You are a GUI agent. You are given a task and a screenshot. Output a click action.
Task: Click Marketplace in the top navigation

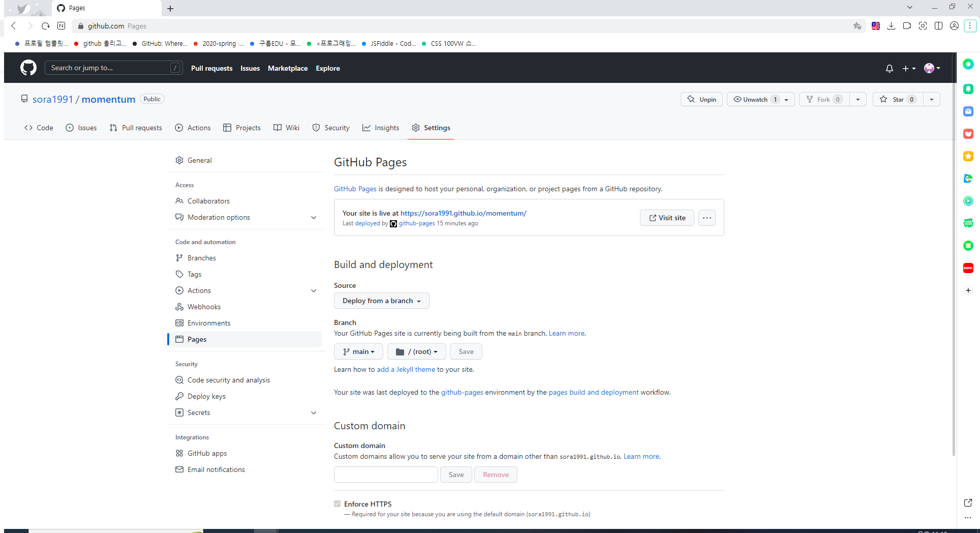[x=288, y=68]
